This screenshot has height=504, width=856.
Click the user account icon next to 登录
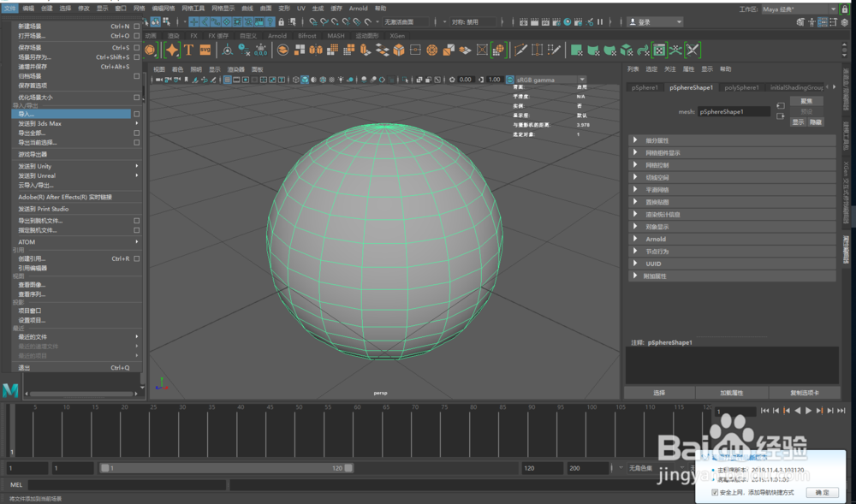click(x=633, y=21)
